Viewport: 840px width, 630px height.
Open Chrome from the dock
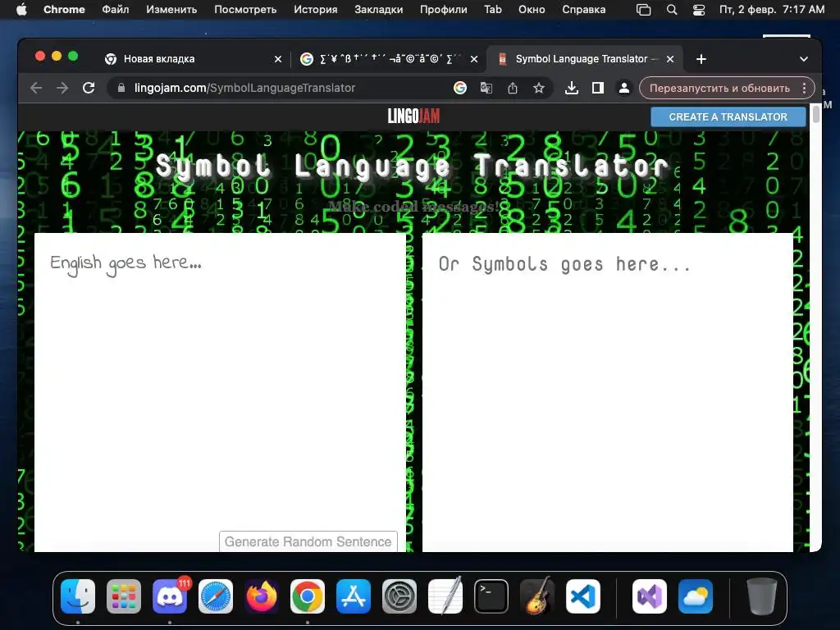(308, 596)
